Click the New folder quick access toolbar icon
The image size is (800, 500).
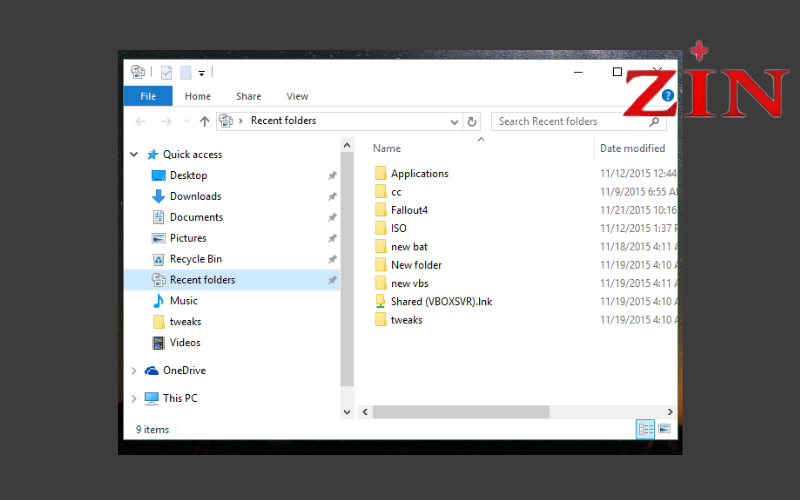[x=186, y=72]
